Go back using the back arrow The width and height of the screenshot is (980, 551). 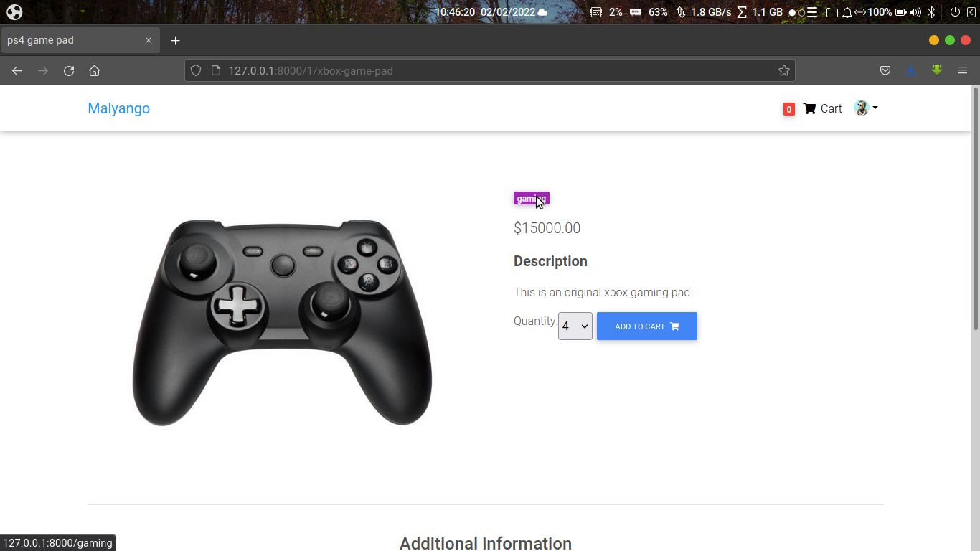click(x=17, y=70)
